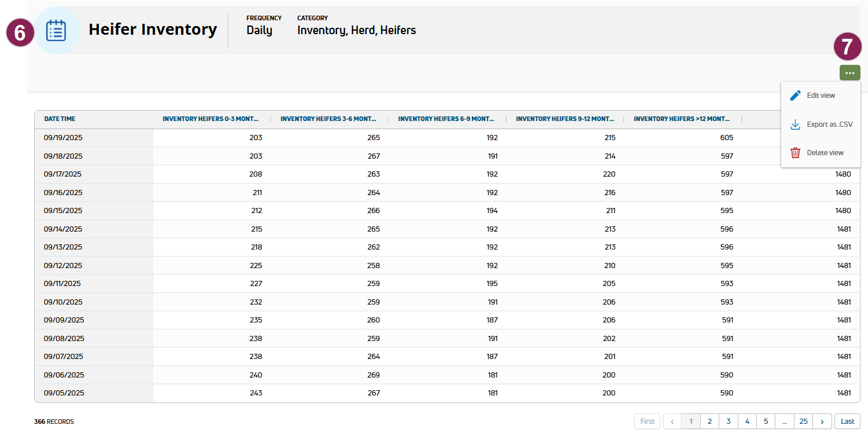The height and width of the screenshot is (436, 868).
Task: Open the green three-dots options button
Action: (x=849, y=73)
